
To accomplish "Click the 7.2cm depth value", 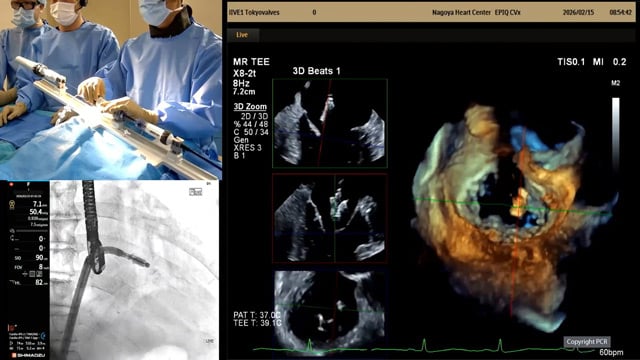I will [x=244, y=91].
